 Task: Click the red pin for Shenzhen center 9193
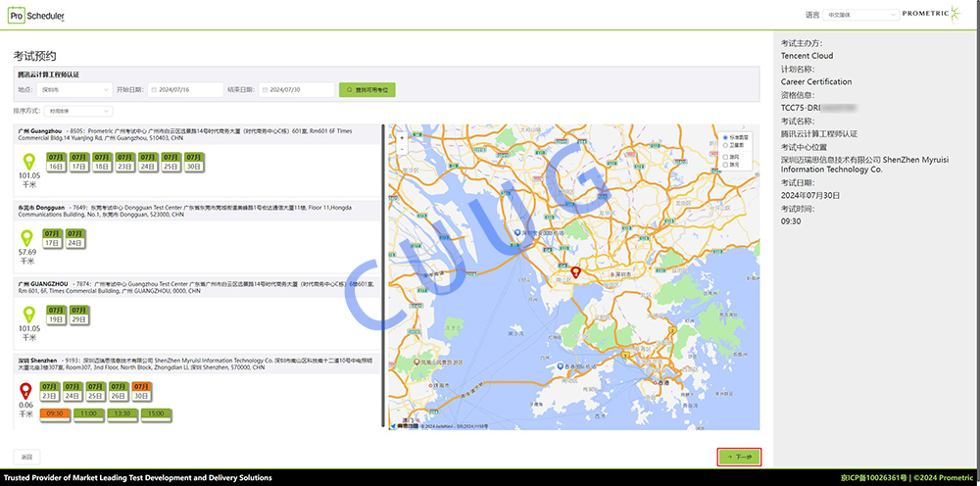point(25,392)
